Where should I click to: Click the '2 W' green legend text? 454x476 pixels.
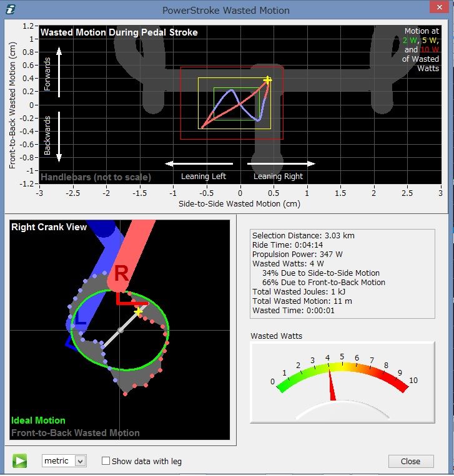pos(410,40)
